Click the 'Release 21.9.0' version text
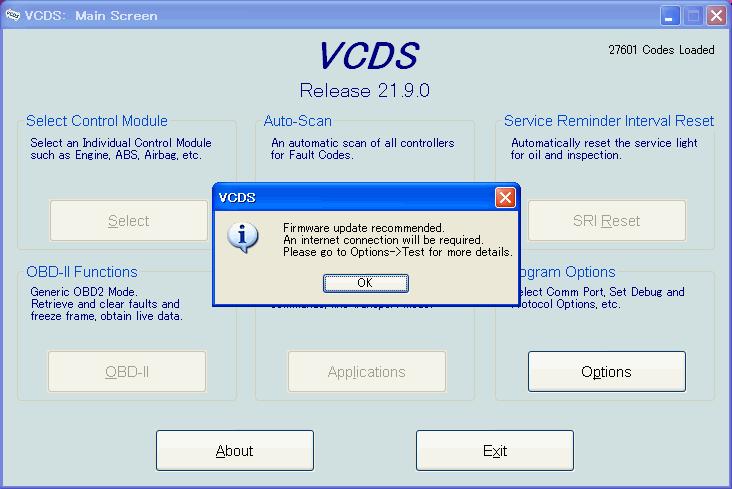 coord(365,91)
